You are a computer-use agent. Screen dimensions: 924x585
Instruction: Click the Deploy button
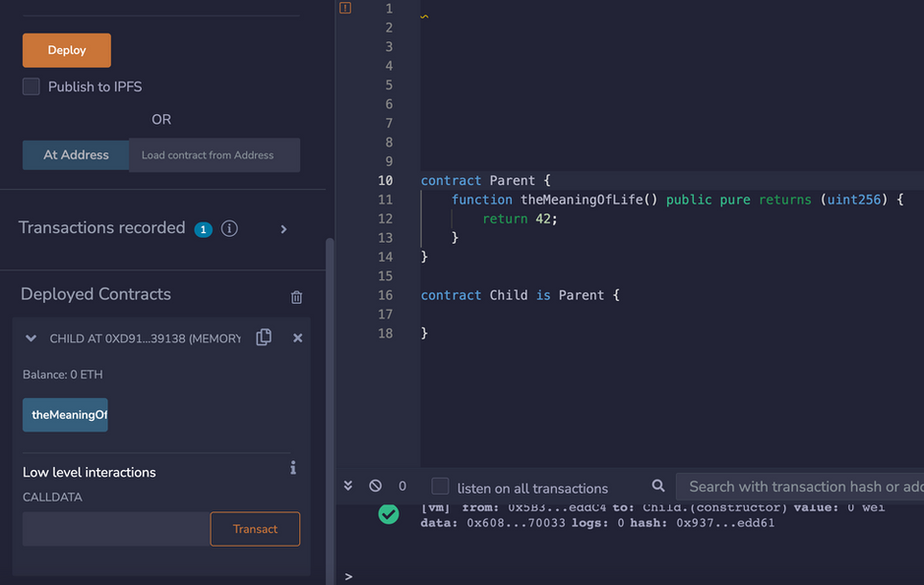coord(67,50)
